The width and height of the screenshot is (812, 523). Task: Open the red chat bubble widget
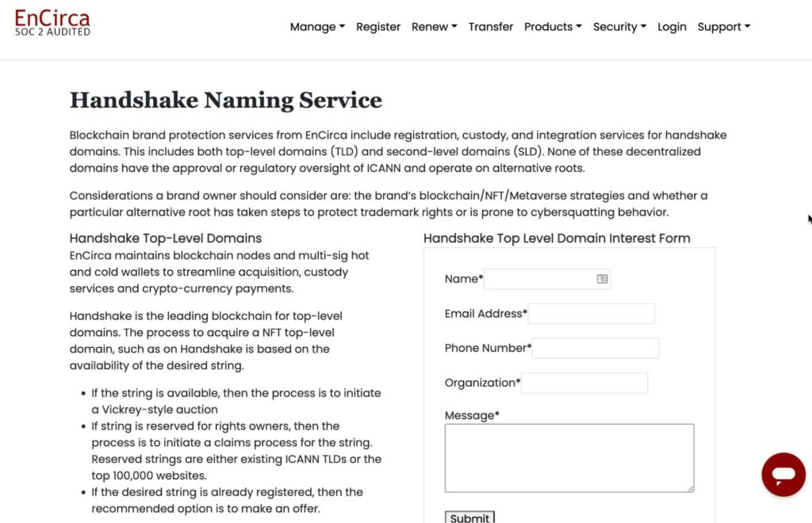pyautogui.click(x=783, y=475)
